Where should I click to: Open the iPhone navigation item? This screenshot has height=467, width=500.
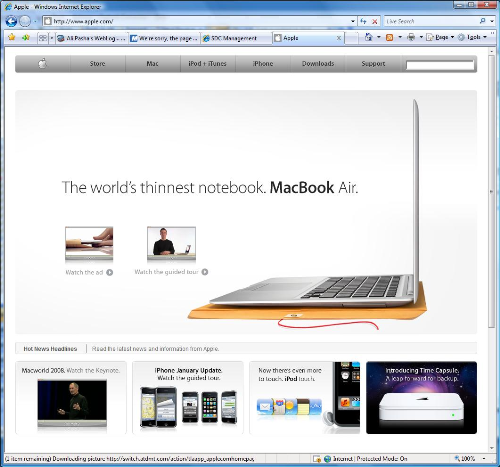coord(263,64)
